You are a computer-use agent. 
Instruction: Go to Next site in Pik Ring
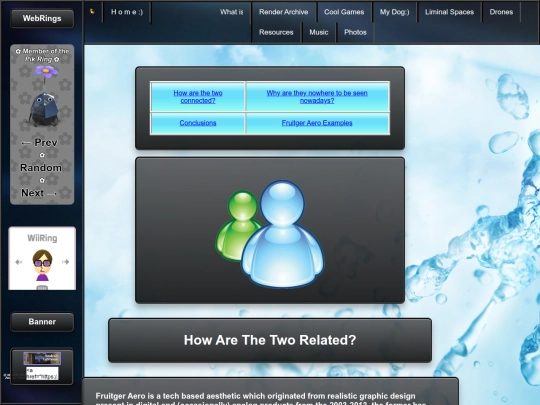[39, 193]
